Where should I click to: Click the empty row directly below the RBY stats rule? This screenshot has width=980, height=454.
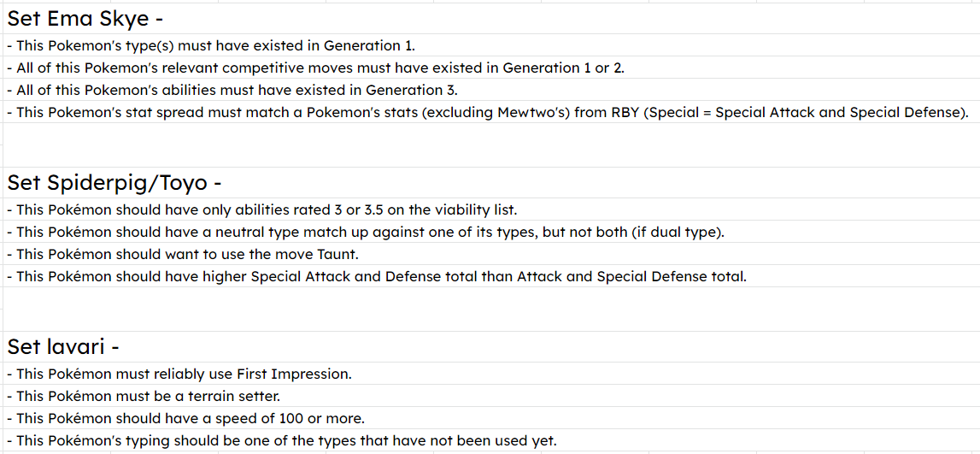click(x=491, y=134)
